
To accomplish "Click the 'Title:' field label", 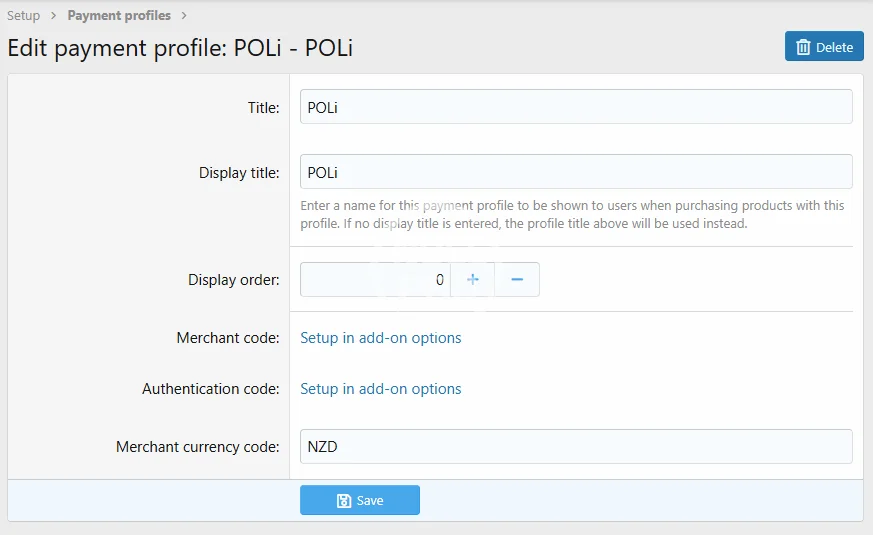I will (x=263, y=108).
